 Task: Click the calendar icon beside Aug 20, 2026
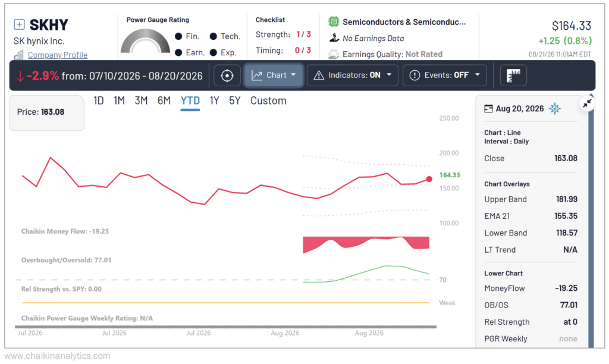click(489, 109)
